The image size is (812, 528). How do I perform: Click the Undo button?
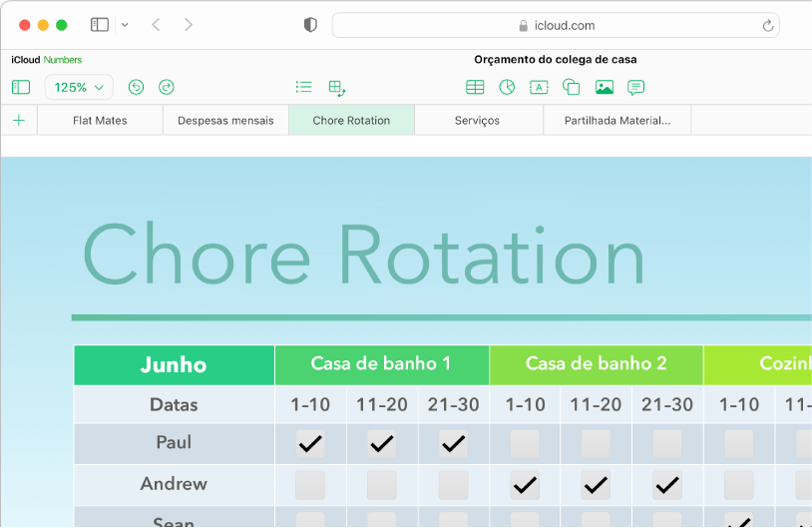click(137, 88)
